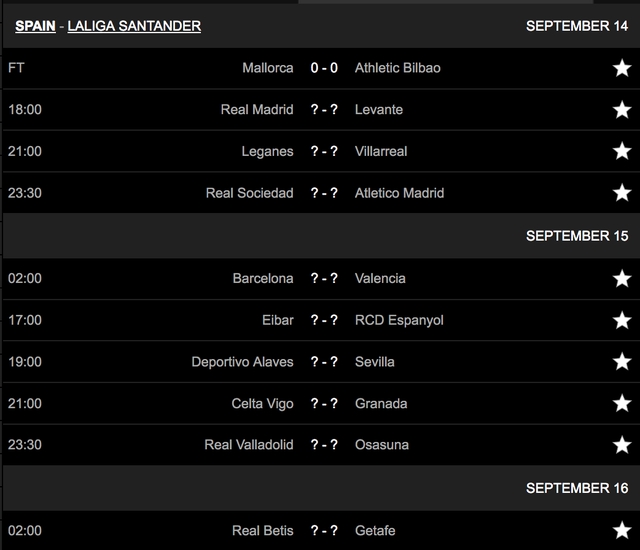Select the Real Madrid team name
640x550 pixels.
[x=257, y=110]
